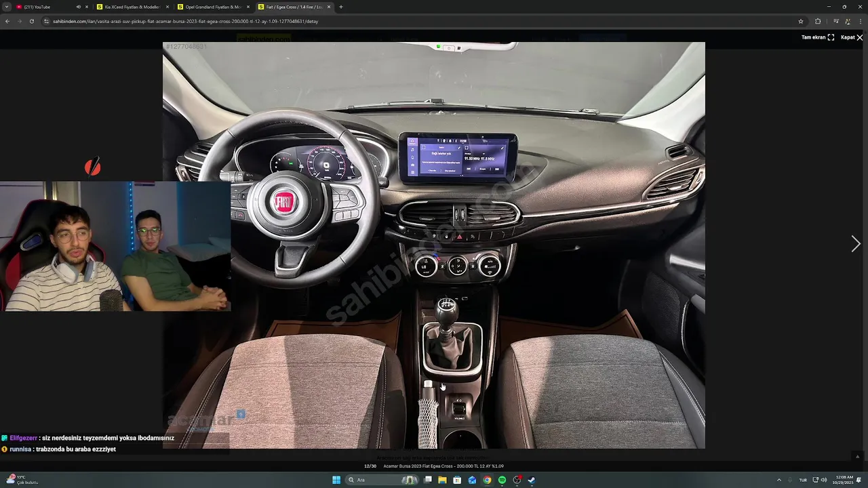
Task: Go back to previous page
Action: tap(7, 21)
